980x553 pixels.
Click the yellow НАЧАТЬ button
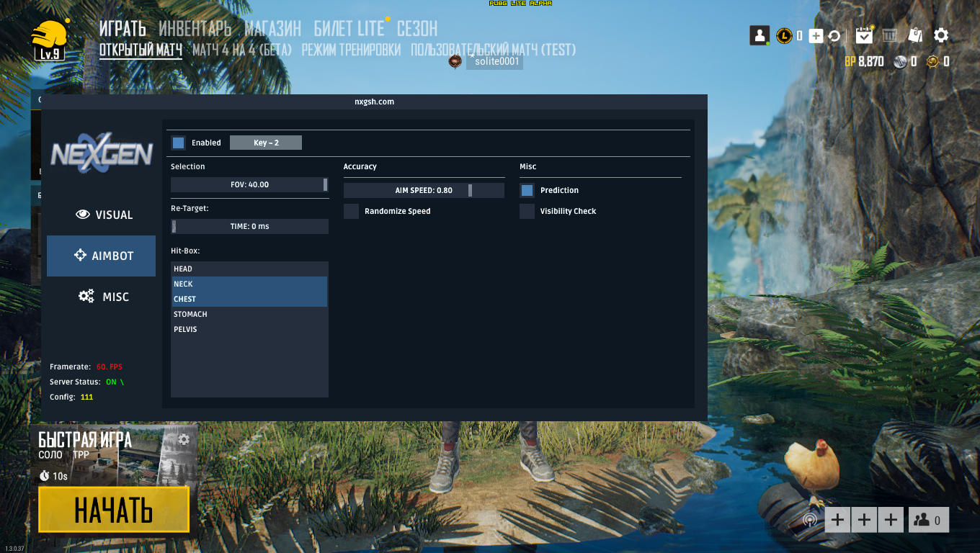click(114, 510)
